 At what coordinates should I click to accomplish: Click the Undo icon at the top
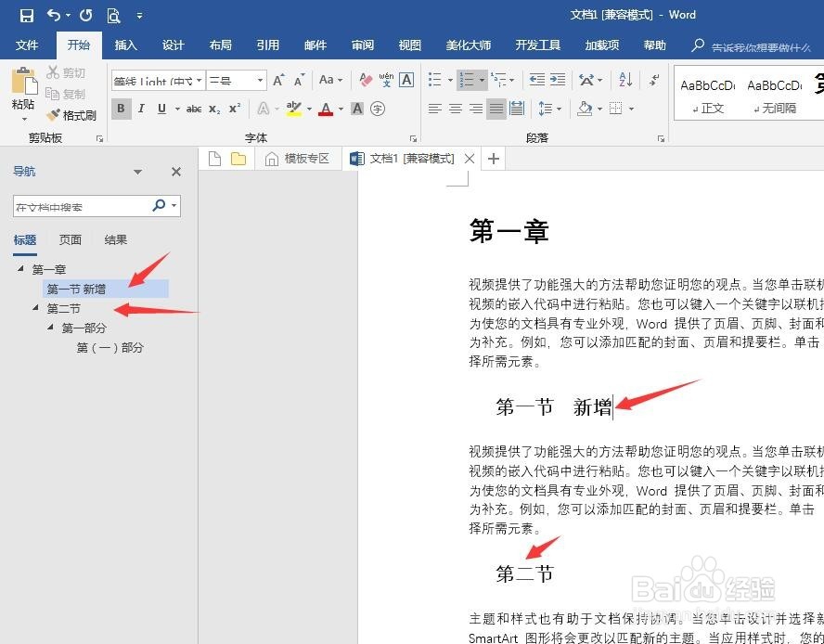pos(53,14)
